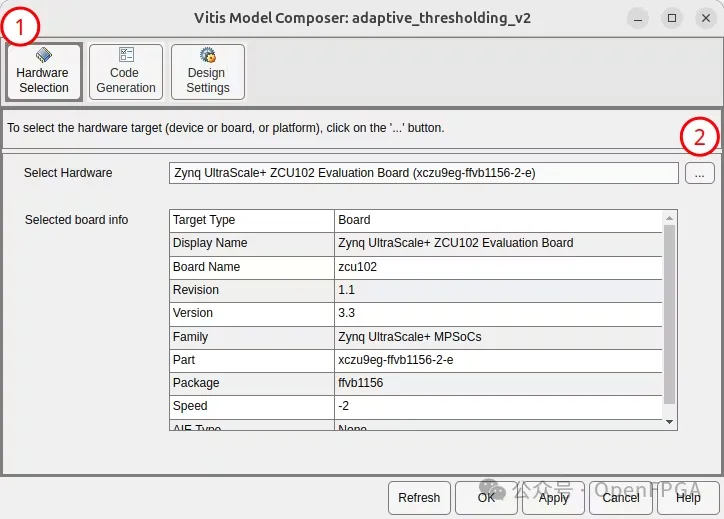Click the '...' hardware browse button

(699, 173)
